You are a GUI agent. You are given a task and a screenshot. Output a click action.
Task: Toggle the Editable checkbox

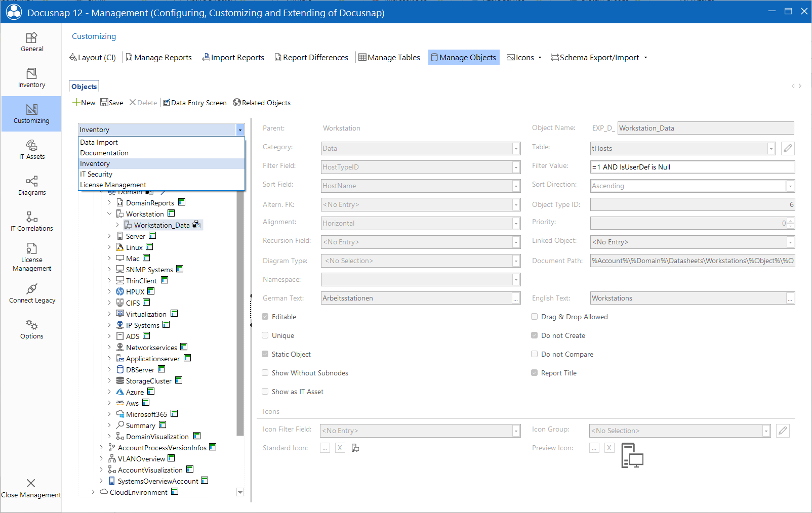(265, 317)
